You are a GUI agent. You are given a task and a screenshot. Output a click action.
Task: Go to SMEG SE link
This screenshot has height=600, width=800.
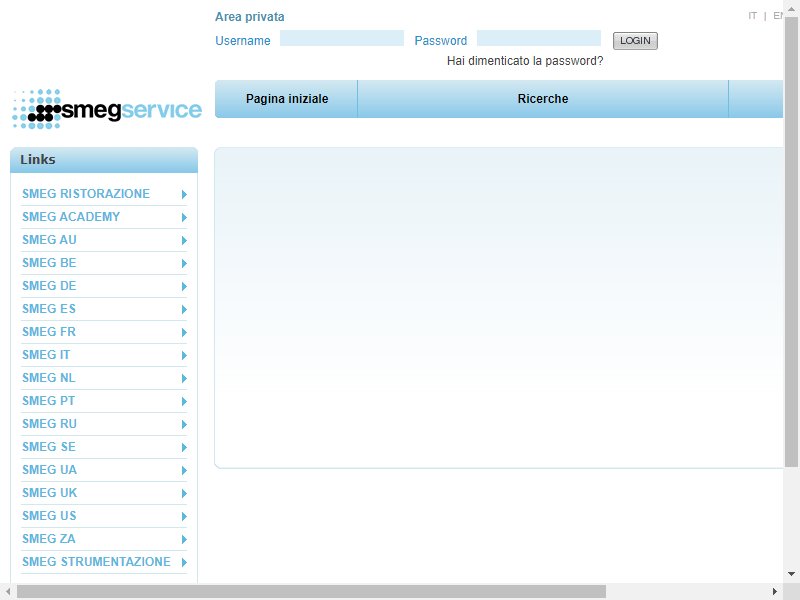pos(49,446)
